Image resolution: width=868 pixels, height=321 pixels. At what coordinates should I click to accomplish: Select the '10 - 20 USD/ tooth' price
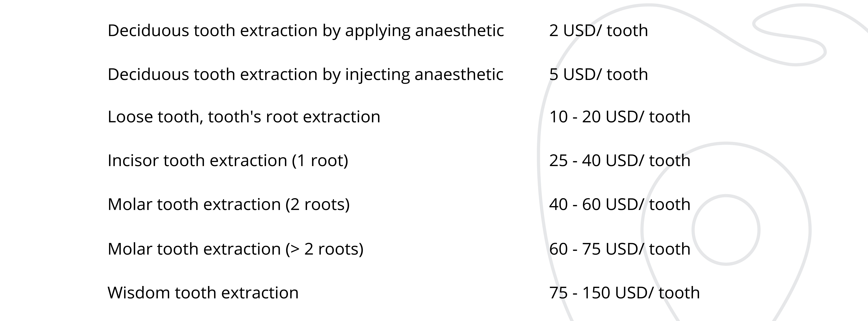[620, 117]
